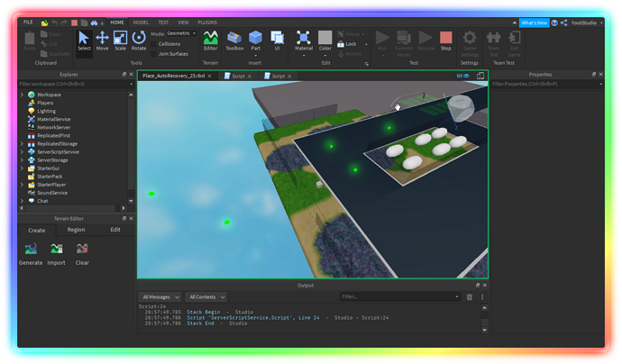Viewport: 622px width, 364px height.
Task: Click the Paste clipboard icon
Action: [x=30, y=41]
